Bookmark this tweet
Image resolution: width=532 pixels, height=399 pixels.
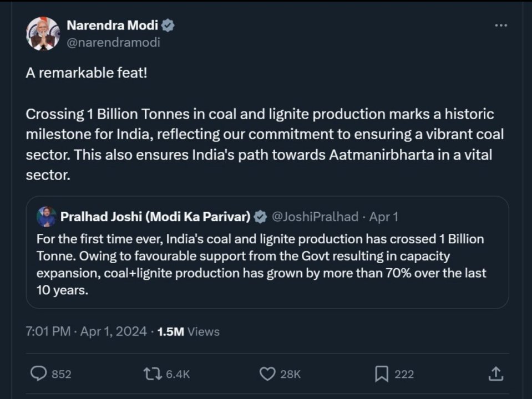382,374
